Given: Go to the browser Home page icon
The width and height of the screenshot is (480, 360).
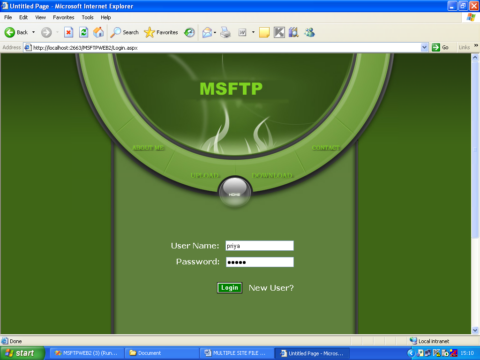Looking at the screenshot, I should 98,32.
